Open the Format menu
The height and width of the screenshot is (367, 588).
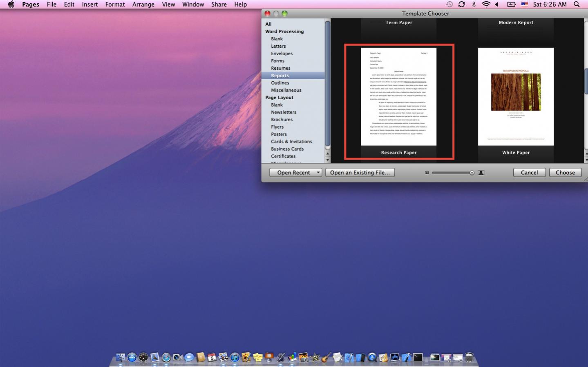coord(115,4)
